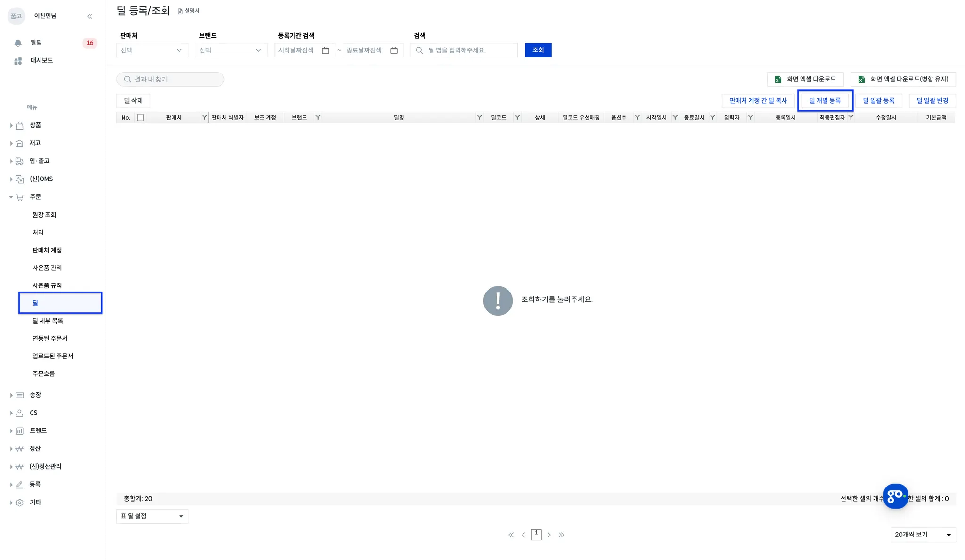Click the dashboard grid icon

click(18, 61)
